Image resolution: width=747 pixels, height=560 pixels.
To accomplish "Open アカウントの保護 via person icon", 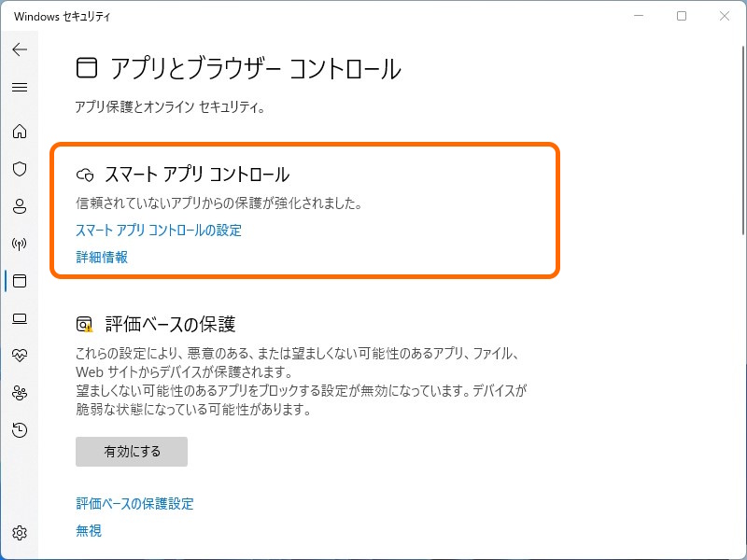I will [20, 206].
